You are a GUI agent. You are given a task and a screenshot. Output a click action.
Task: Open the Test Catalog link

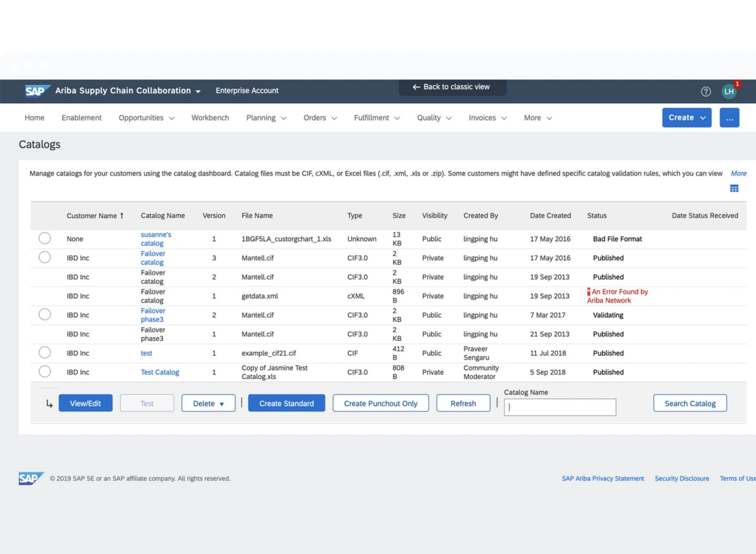(160, 372)
